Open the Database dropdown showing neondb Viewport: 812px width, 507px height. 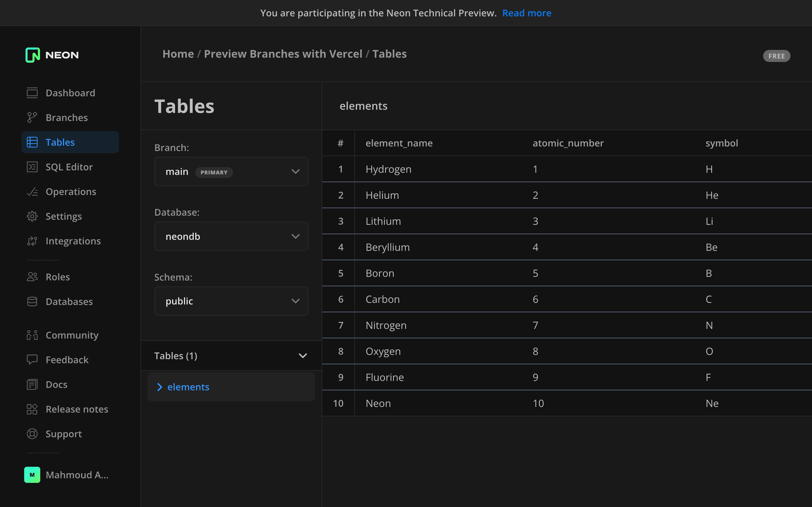[231, 236]
